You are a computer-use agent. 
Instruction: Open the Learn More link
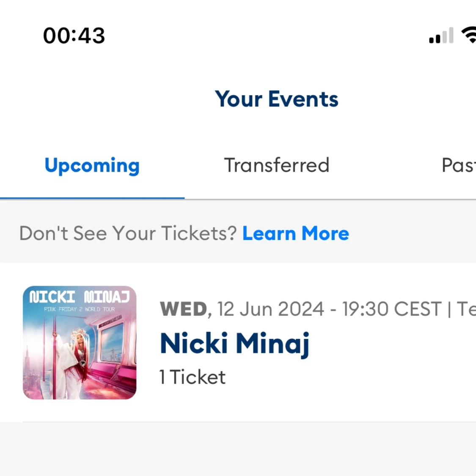tap(296, 233)
